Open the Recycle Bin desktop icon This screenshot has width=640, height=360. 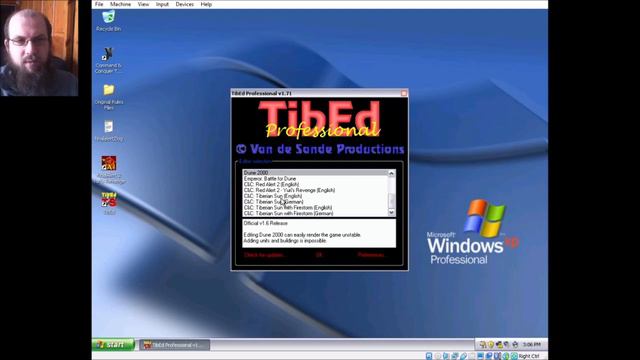point(109,21)
